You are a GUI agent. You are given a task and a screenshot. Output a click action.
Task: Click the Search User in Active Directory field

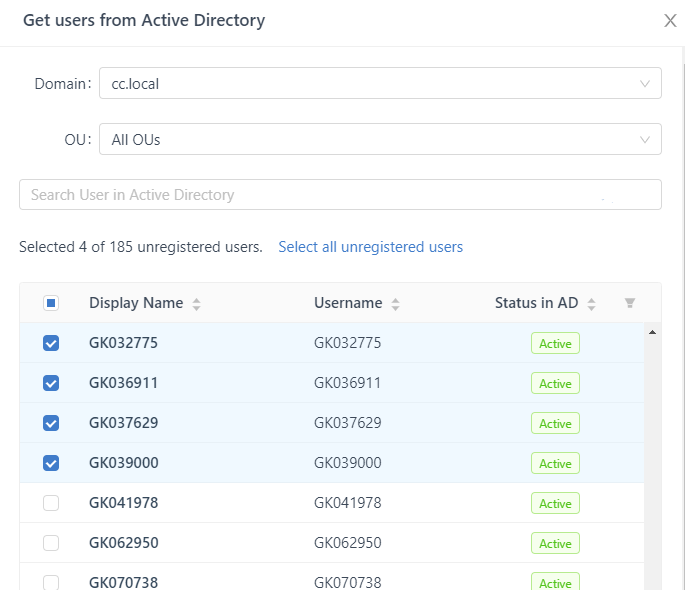[x=340, y=195]
